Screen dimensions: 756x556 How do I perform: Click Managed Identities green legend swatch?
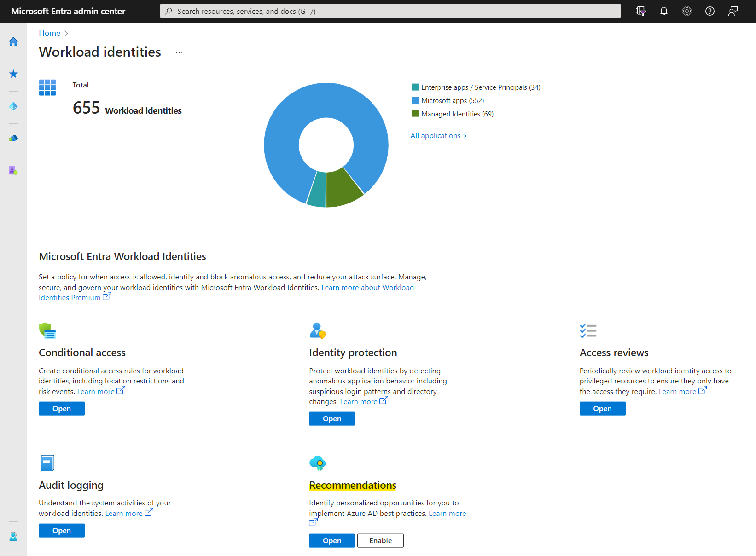[x=415, y=114]
